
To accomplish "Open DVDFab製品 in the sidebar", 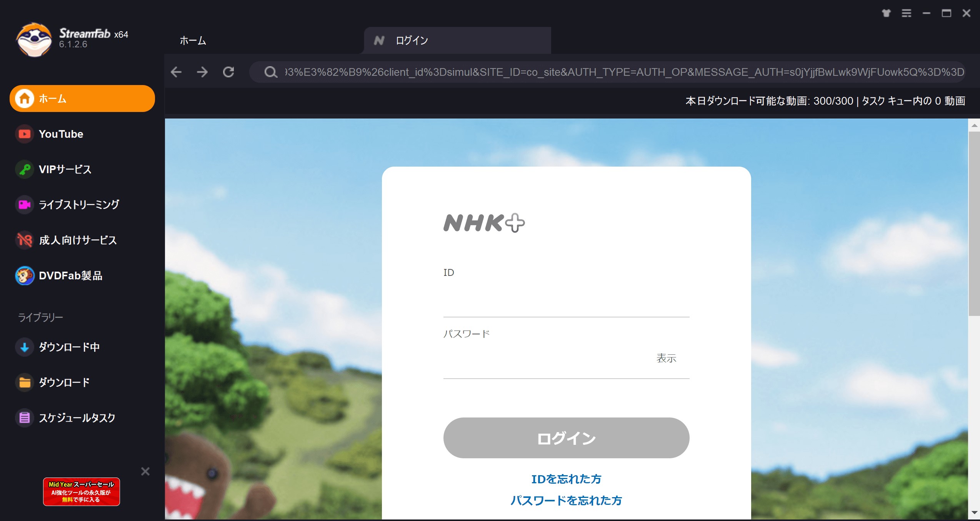I will [82, 276].
